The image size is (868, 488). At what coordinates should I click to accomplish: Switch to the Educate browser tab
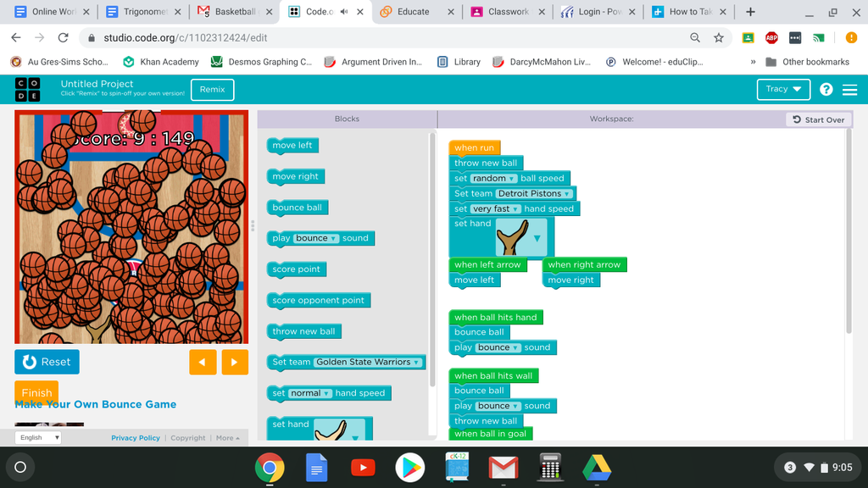coord(415,12)
